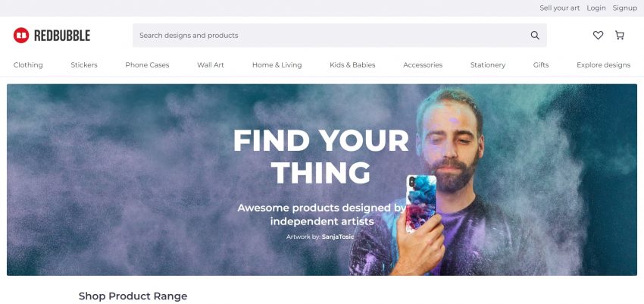Open the shopping cart icon
Viewport: 644px width, 304px height.
pos(619,36)
